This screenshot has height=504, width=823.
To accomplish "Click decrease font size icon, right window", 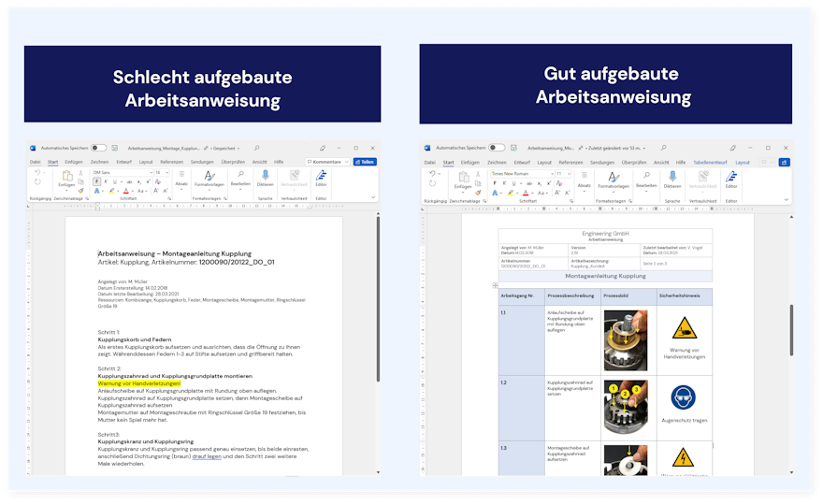I will coord(567,193).
